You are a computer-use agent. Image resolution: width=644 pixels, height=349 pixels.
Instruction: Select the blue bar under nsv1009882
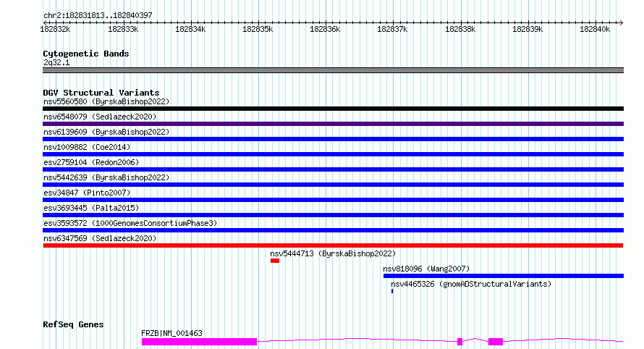[333, 154]
